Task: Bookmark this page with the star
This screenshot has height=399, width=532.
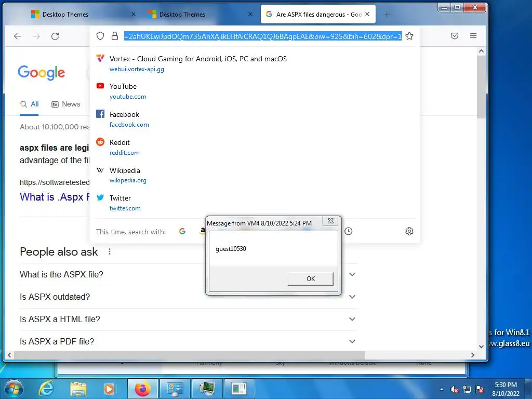Action: coord(409,36)
